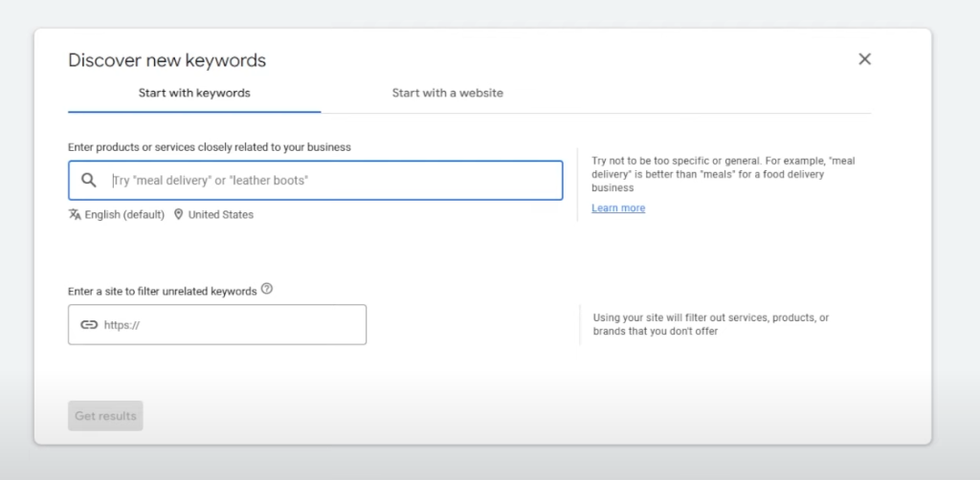This screenshot has width=980, height=480.
Task: Focus the https:// site filter field
Action: click(230, 325)
